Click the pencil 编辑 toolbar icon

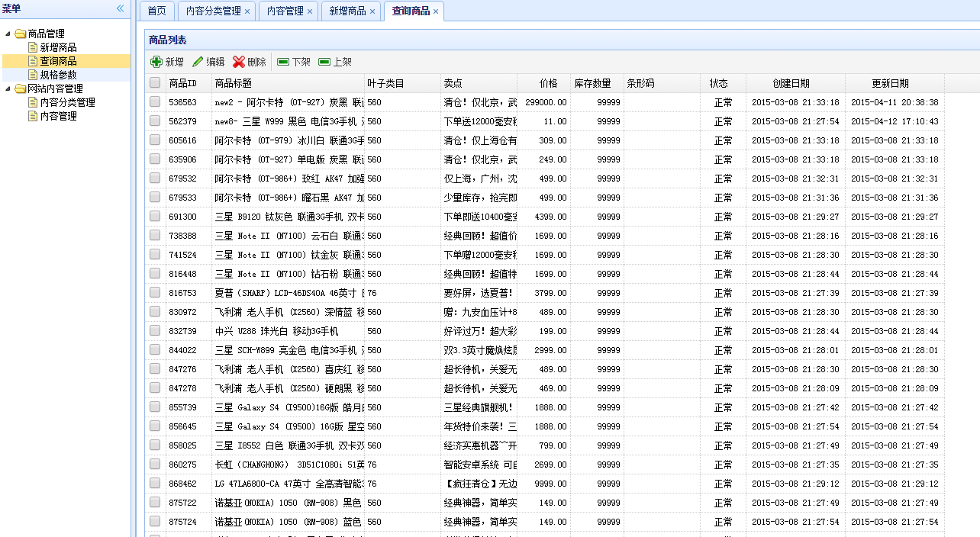point(198,62)
